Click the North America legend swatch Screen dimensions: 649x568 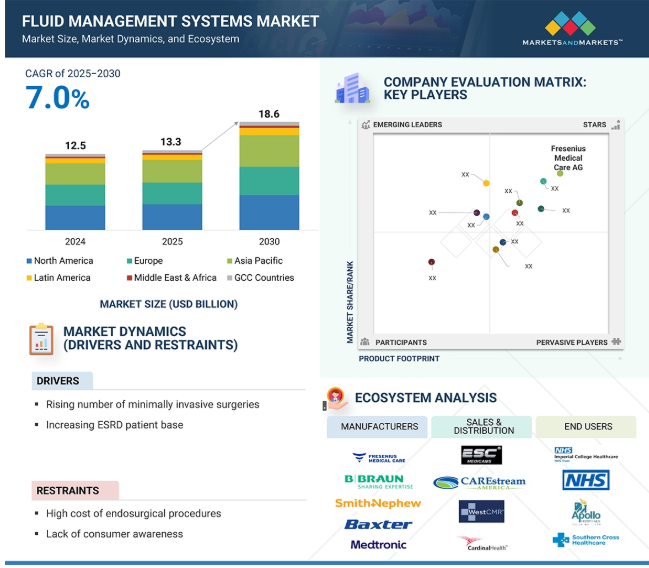[x=29, y=261]
